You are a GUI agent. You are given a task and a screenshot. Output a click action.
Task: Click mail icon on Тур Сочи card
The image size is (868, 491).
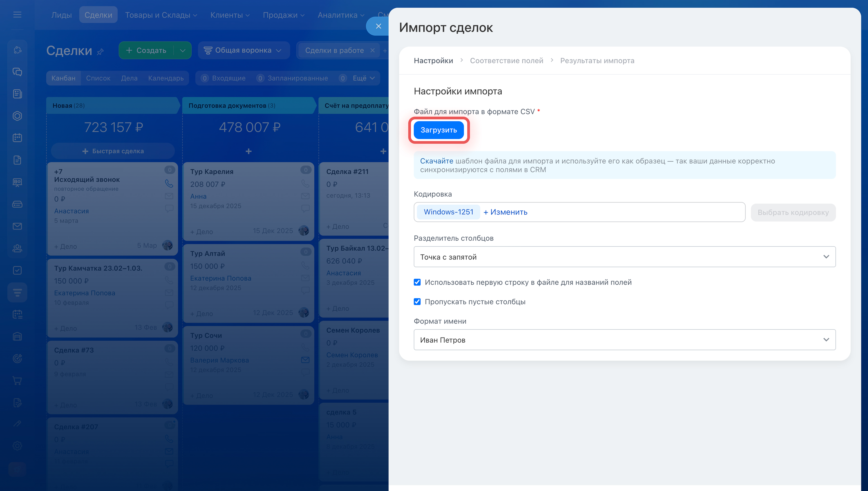(305, 360)
